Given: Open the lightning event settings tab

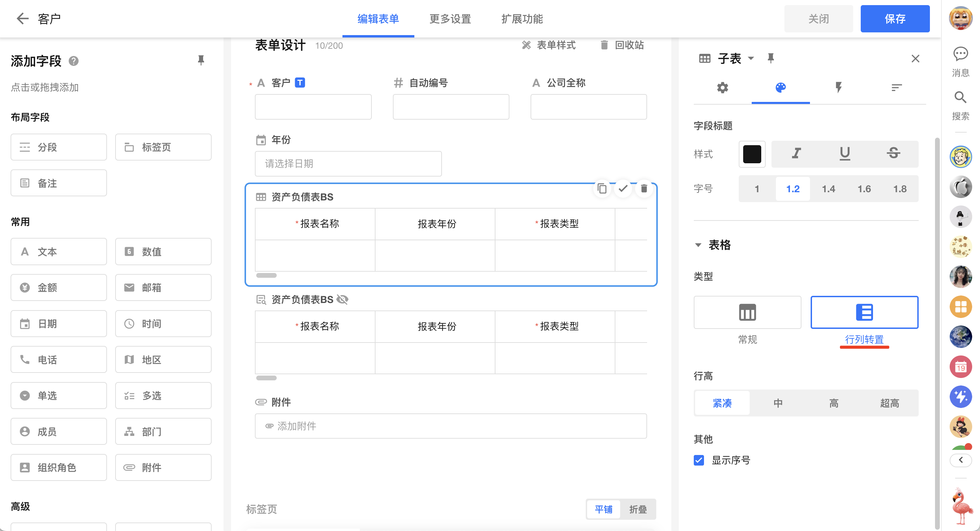Looking at the screenshot, I should point(838,88).
